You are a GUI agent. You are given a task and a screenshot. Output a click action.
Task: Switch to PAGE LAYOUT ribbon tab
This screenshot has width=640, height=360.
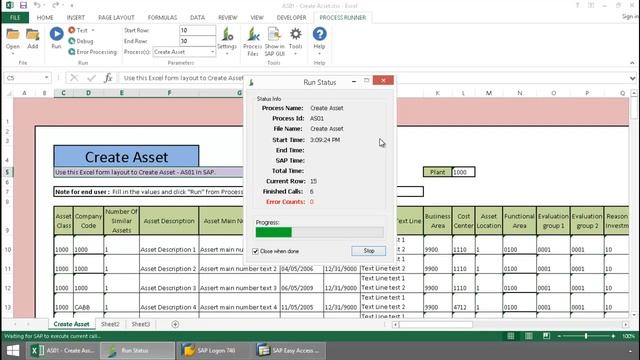coord(116,18)
